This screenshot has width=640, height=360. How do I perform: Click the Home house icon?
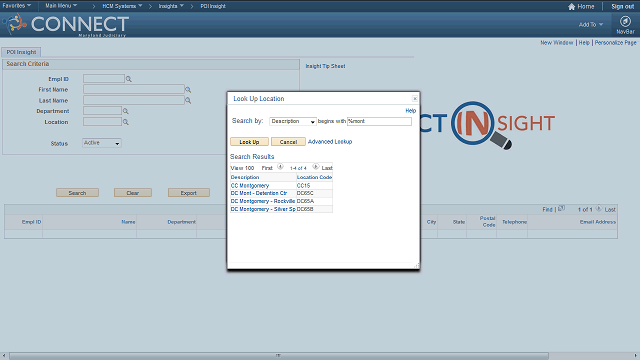pyautogui.click(x=571, y=7)
